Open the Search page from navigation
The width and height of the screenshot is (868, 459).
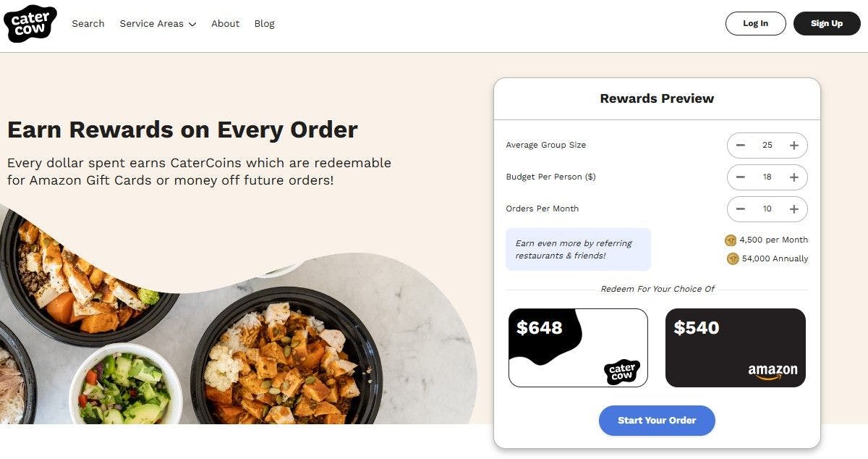[88, 24]
